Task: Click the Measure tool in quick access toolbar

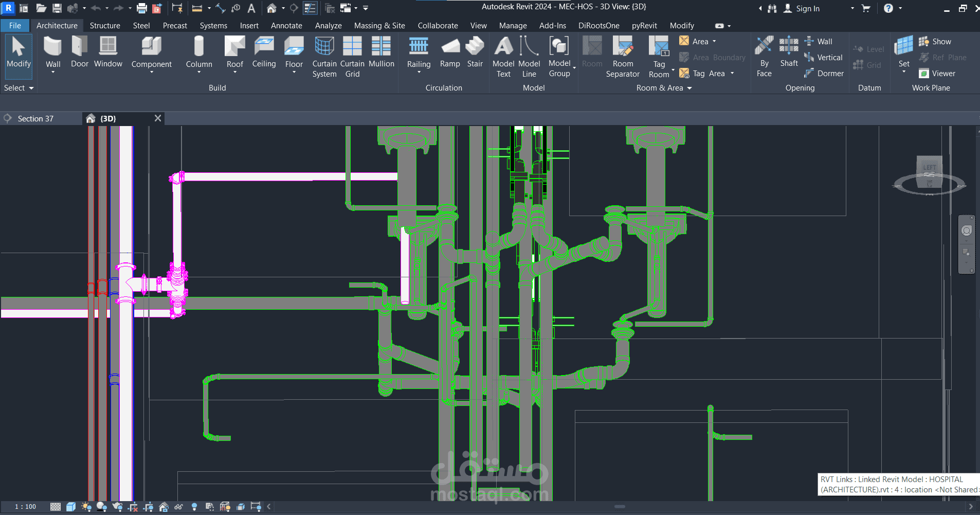Action: click(x=197, y=8)
